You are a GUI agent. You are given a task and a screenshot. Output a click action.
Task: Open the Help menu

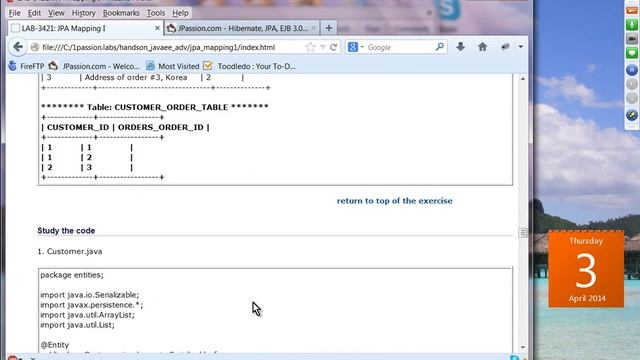[x=180, y=13]
